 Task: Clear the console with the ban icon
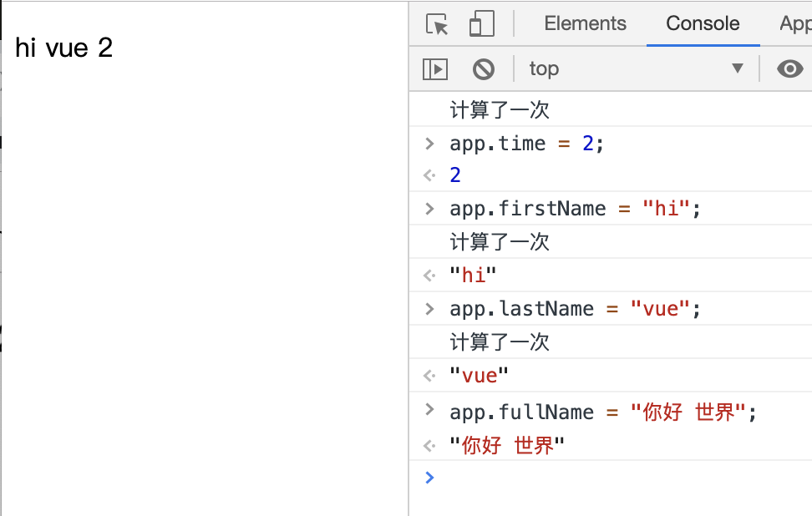click(x=483, y=68)
